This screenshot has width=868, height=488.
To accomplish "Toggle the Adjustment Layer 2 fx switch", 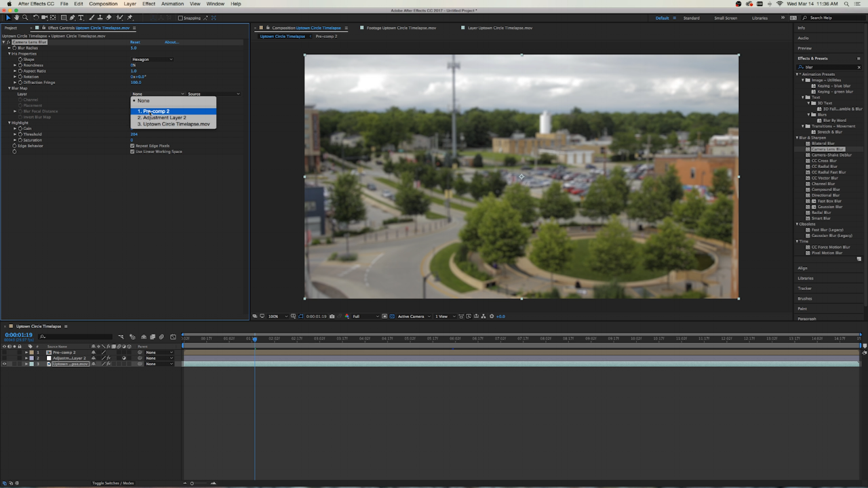I will click(x=108, y=358).
